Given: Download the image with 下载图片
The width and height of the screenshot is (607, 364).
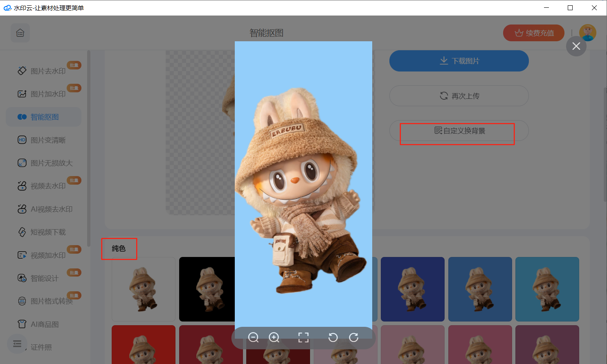Looking at the screenshot, I should [x=459, y=61].
